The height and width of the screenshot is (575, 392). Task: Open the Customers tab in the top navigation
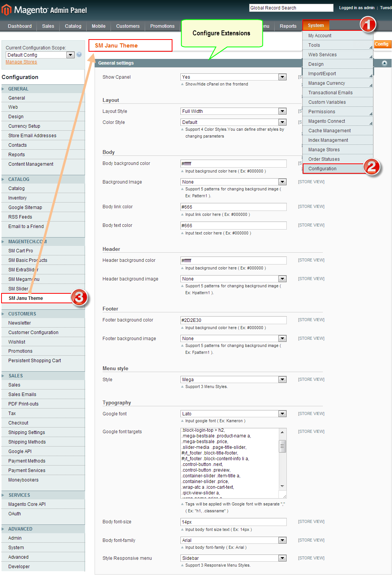[x=128, y=26]
